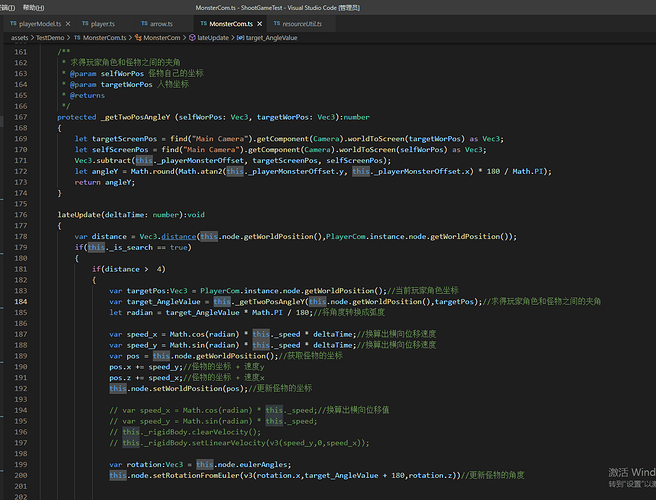Click line number 184 in the gutter

click(x=20, y=301)
